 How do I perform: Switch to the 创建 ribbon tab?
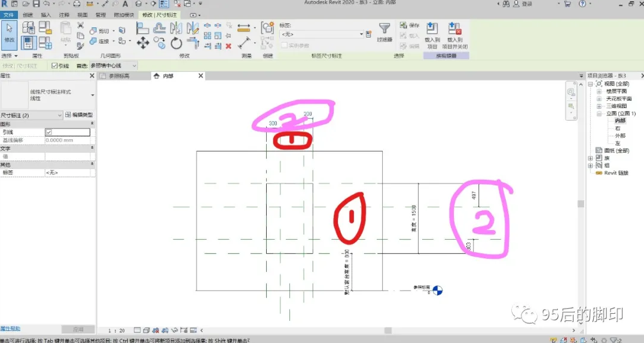(x=28, y=15)
